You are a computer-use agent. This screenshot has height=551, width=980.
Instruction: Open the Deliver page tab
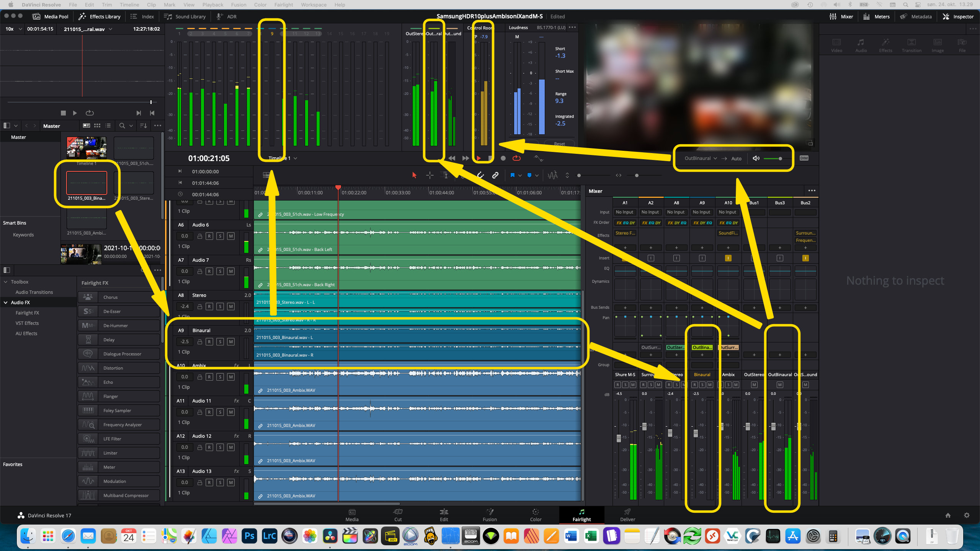tap(627, 515)
